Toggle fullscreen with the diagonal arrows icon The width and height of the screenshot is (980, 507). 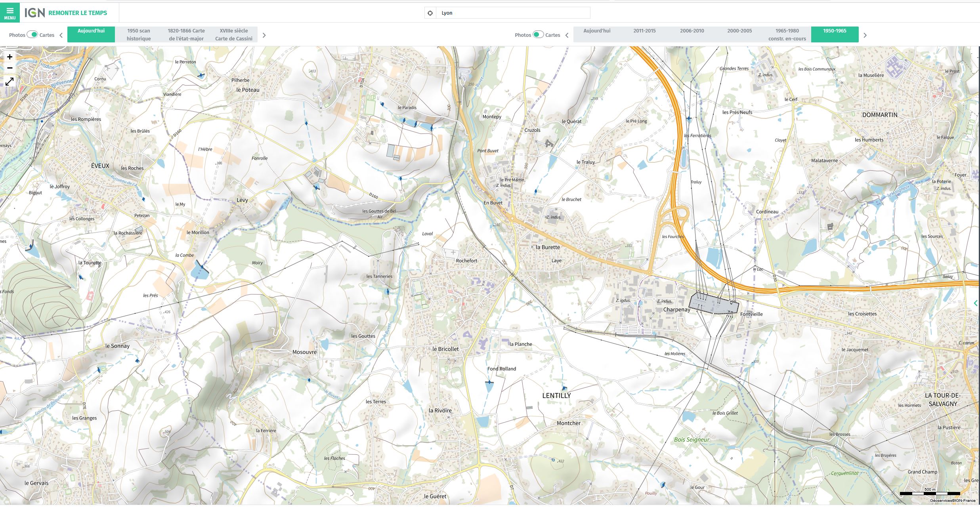tap(10, 82)
